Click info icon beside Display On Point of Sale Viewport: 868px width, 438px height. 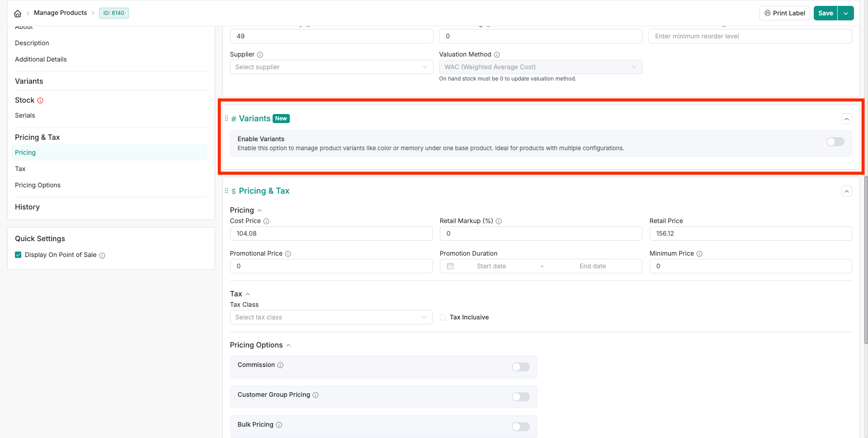[102, 256]
